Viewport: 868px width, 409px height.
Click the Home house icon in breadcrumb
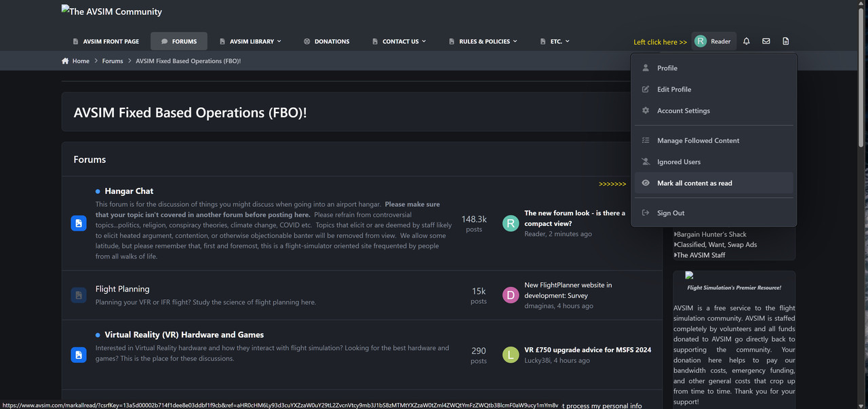tap(65, 61)
